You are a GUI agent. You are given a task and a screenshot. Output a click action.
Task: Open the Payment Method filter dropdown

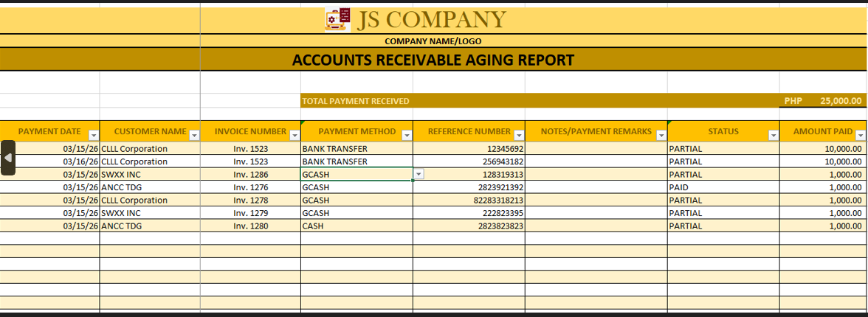point(407,135)
